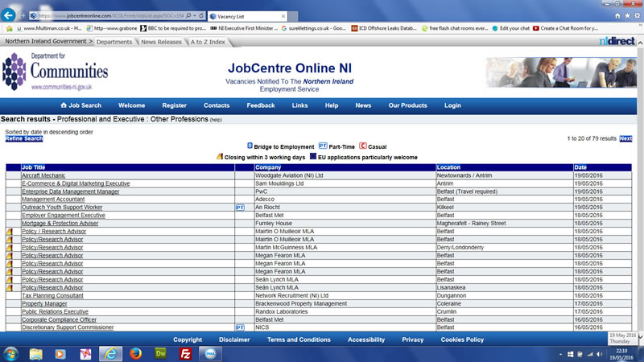The image size is (644, 362).
Task: Open the Welcome menu item
Action: coord(131,105)
